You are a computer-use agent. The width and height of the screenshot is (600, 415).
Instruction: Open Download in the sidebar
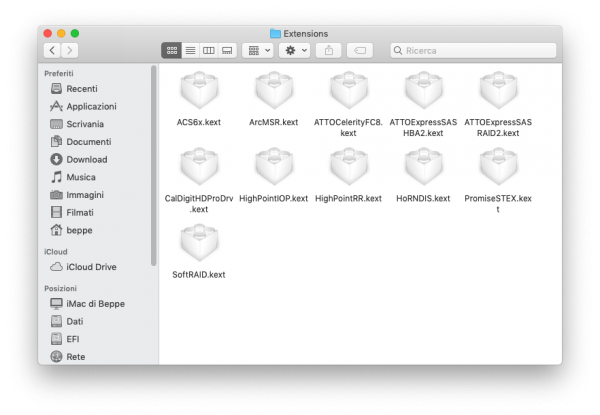79,159
